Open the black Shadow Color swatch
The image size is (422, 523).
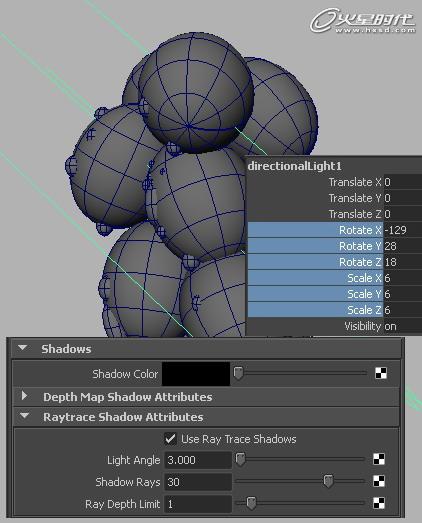pyautogui.click(x=196, y=374)
